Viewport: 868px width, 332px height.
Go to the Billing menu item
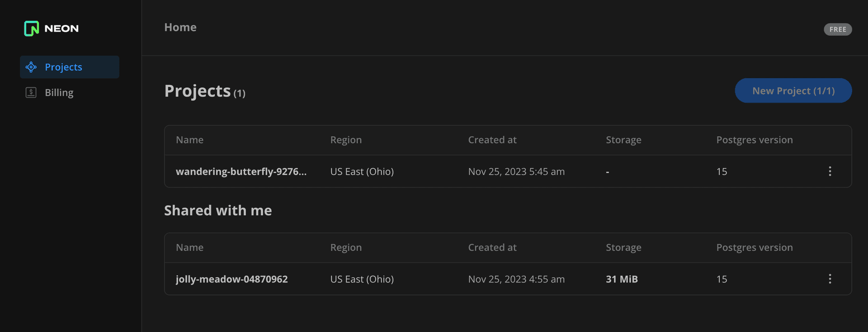point(59,93)
